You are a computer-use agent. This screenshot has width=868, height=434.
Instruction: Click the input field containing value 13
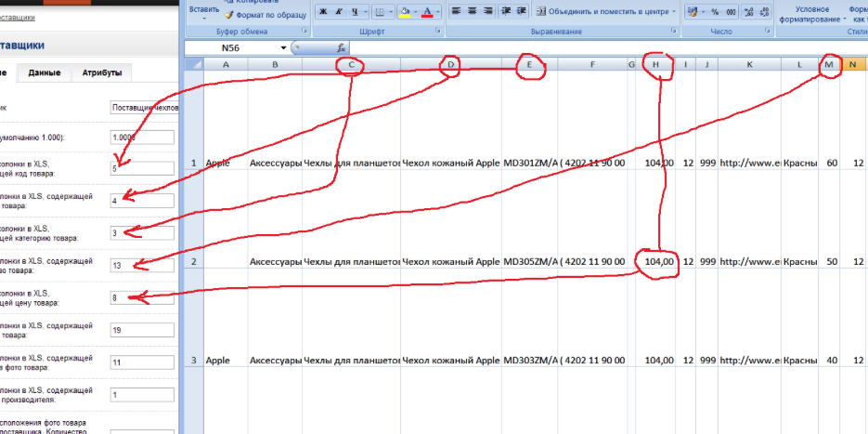(x=142, y=266)
